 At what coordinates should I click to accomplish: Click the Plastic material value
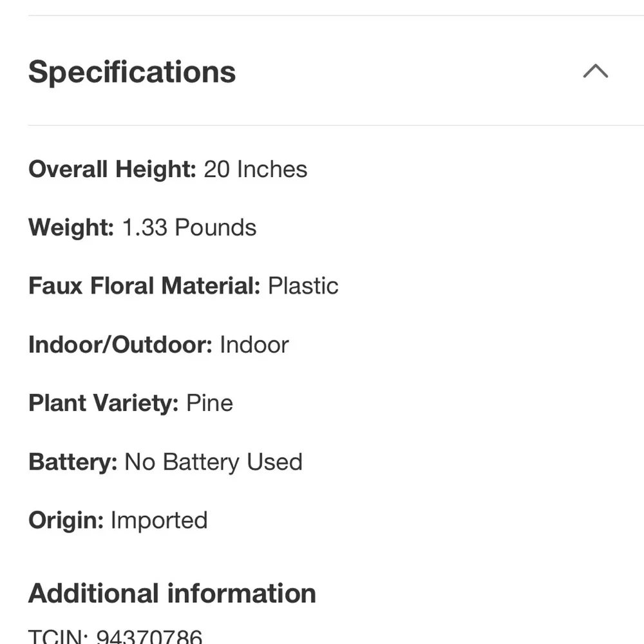click(303, 286)
